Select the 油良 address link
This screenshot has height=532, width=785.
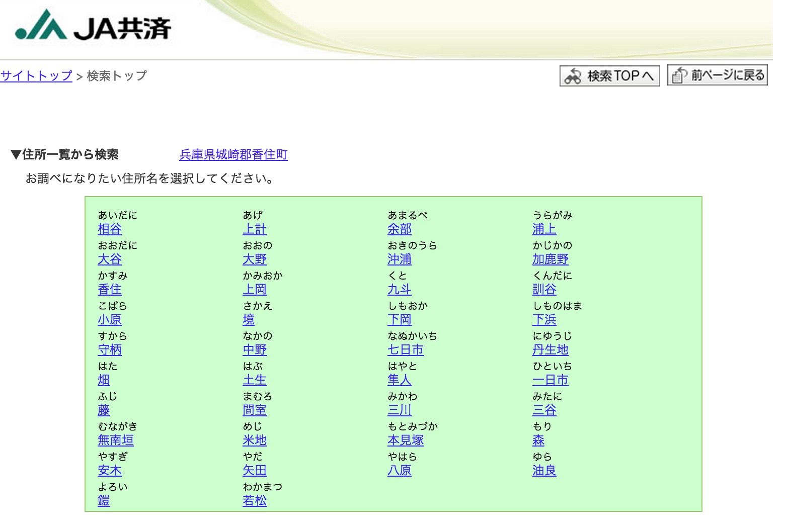(x=544, y=471)
